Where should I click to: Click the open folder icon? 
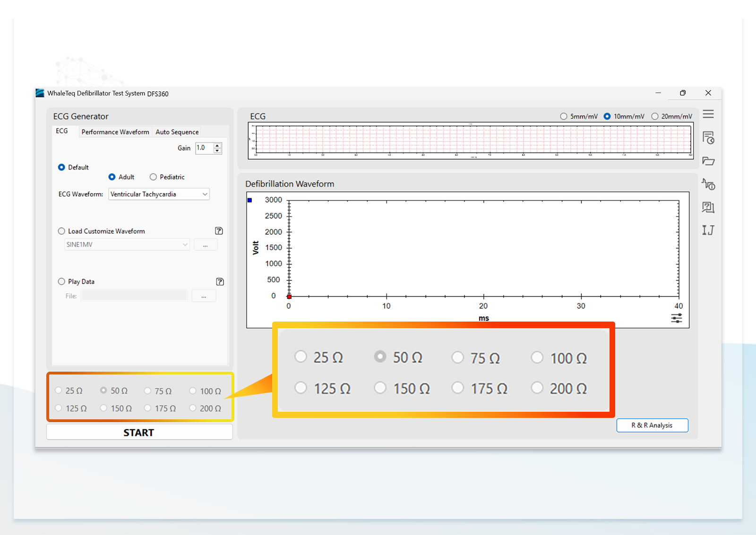coord(708,161)
